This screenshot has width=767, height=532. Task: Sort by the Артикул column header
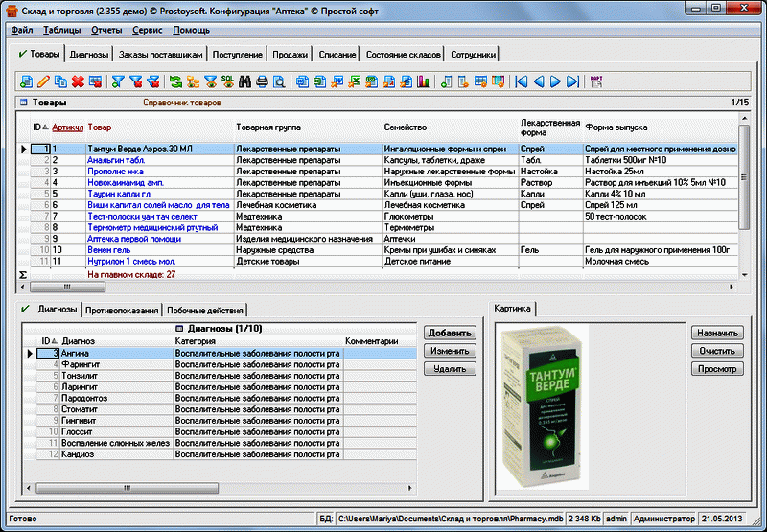67,127
